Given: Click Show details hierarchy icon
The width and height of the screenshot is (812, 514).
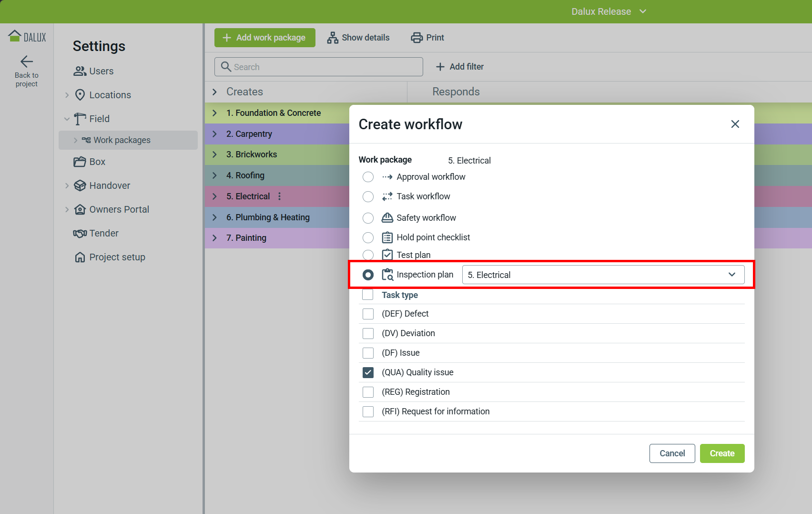Looking at the screenshot, I should pos(333,38).
